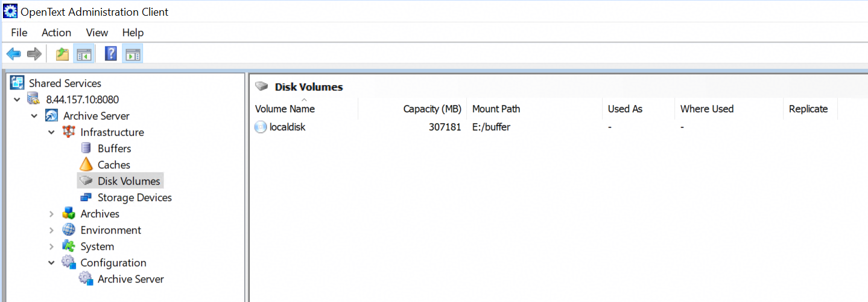Click the Disk Volumes tree icon

click(87, 181)
